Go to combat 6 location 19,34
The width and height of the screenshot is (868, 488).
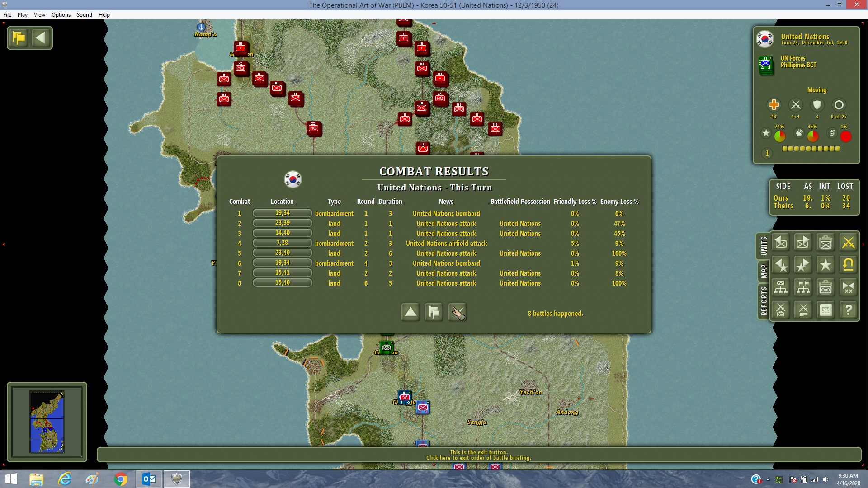click(283, 263)
